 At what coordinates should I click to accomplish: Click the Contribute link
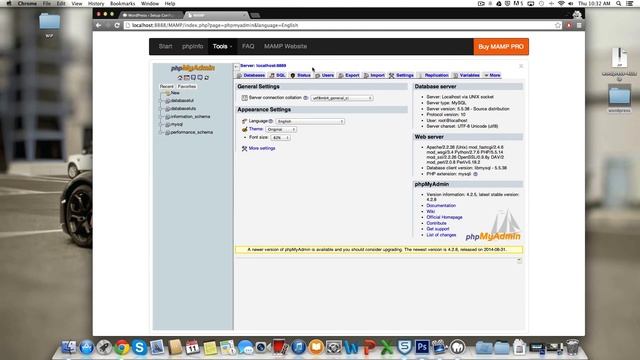(436, 223)
